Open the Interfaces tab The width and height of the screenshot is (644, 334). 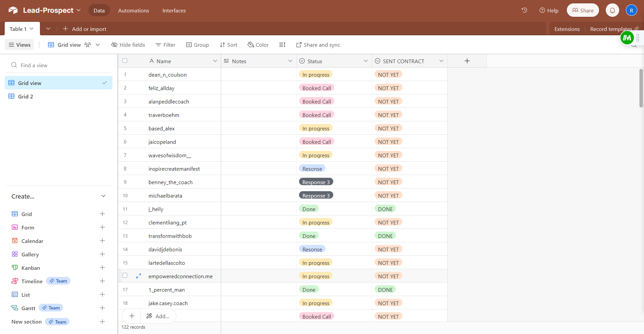(174, 10)
